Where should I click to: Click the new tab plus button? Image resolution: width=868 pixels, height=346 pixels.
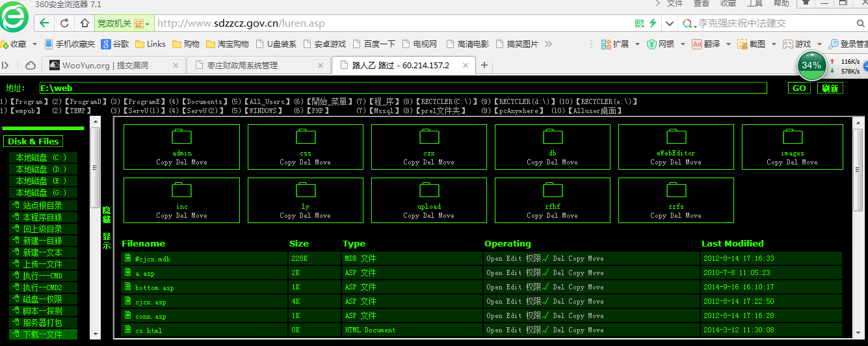(484, 65)
